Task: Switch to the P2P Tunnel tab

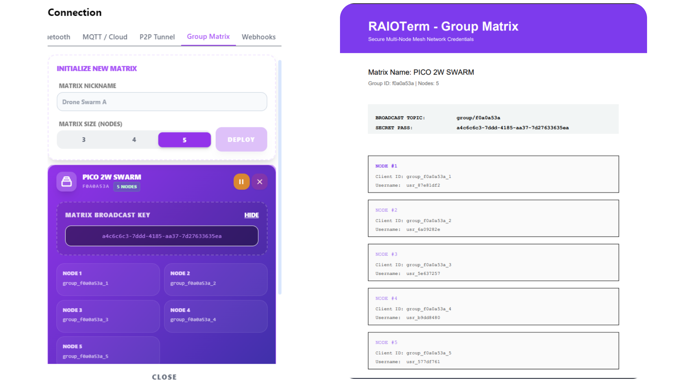Action: (x=157, y=37)
